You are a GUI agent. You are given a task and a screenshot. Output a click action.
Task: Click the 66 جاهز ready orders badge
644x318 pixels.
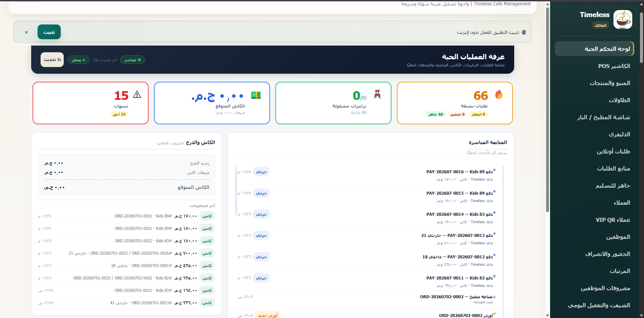coord(436,114)
